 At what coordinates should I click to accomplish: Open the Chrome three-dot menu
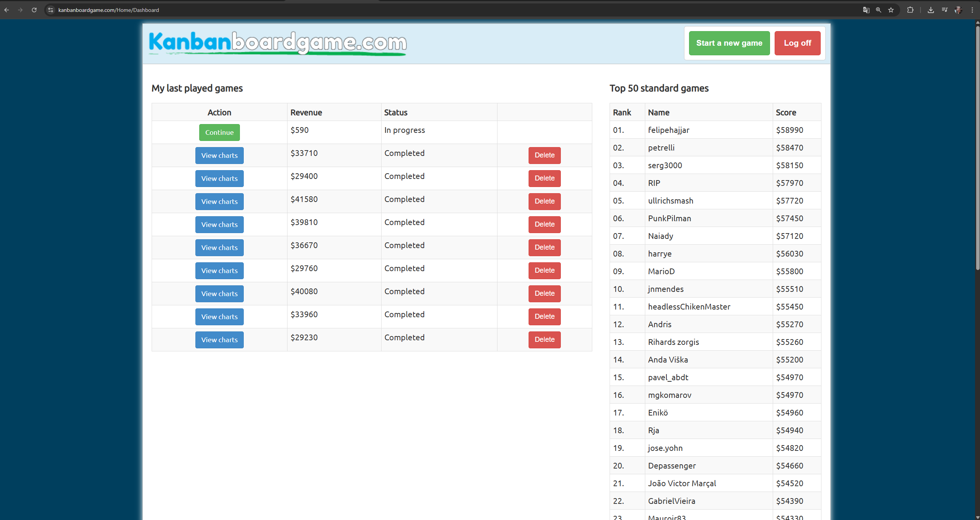pos(972,10)
